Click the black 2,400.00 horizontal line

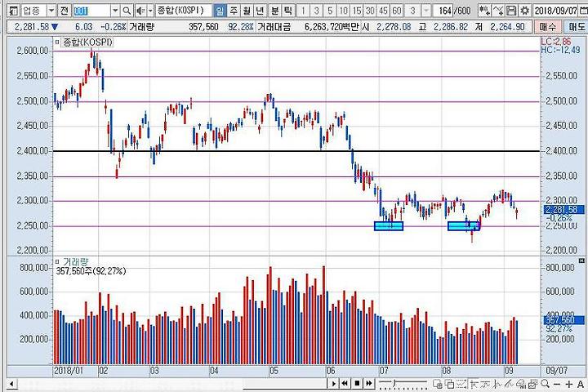click(x=296, y=151)
